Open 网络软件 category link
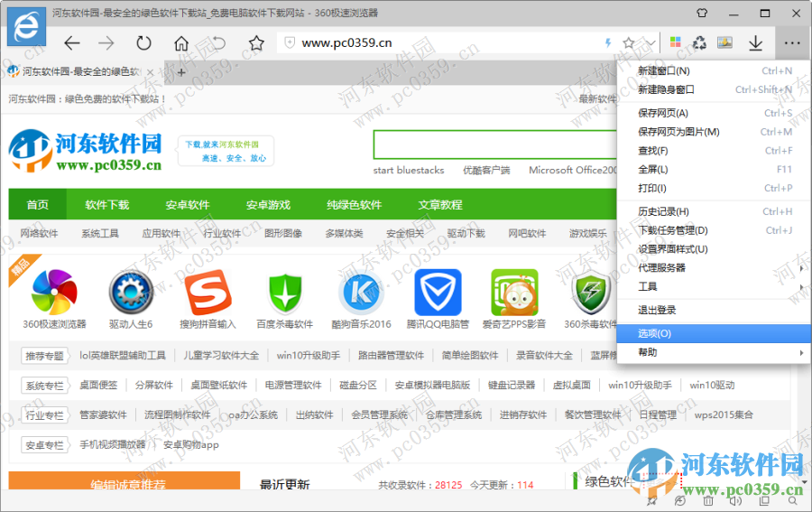 39,234
